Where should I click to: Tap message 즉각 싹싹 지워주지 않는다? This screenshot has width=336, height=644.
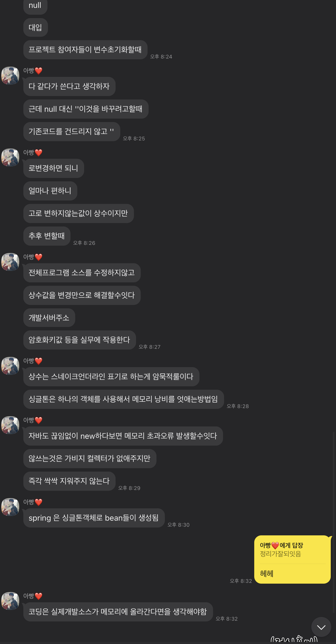[69, 481]
